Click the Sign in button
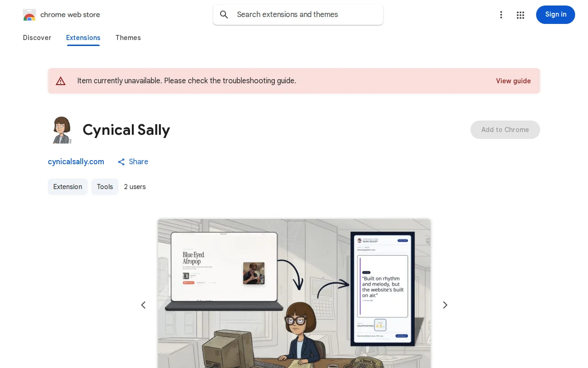This screenshot has width=588, height=368. (x=555, y=15)
